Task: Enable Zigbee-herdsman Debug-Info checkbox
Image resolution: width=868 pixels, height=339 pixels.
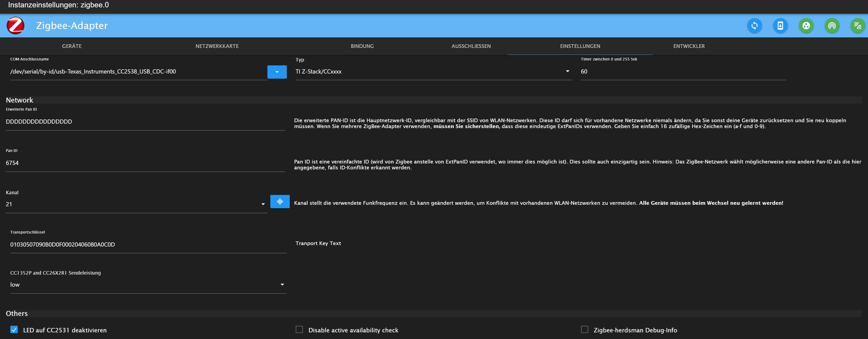Action: coord(585,330)
